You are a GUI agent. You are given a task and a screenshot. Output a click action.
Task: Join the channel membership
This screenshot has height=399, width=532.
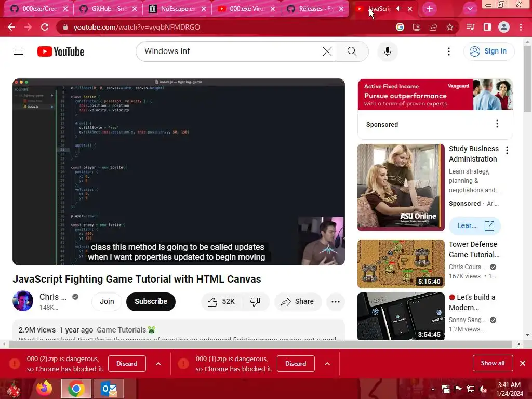107,302
